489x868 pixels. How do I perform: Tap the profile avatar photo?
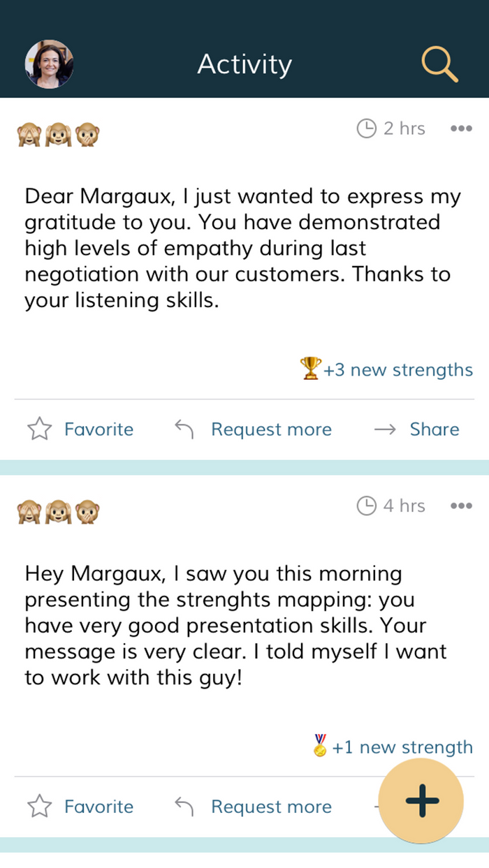[x=50, y=64]
